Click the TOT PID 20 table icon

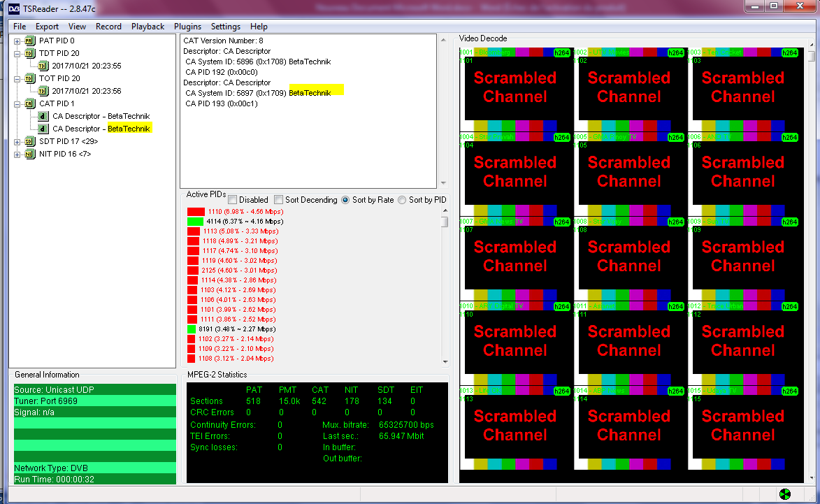tap(29, 79)
